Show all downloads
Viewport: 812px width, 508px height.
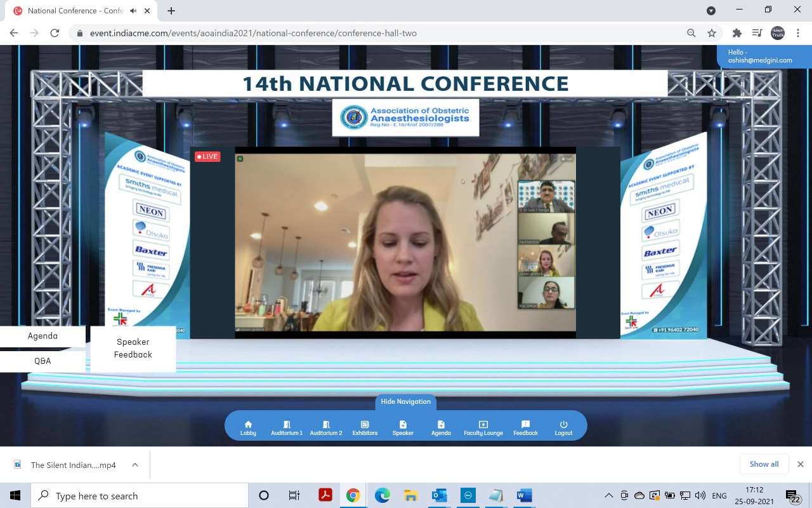pos(764,464)
